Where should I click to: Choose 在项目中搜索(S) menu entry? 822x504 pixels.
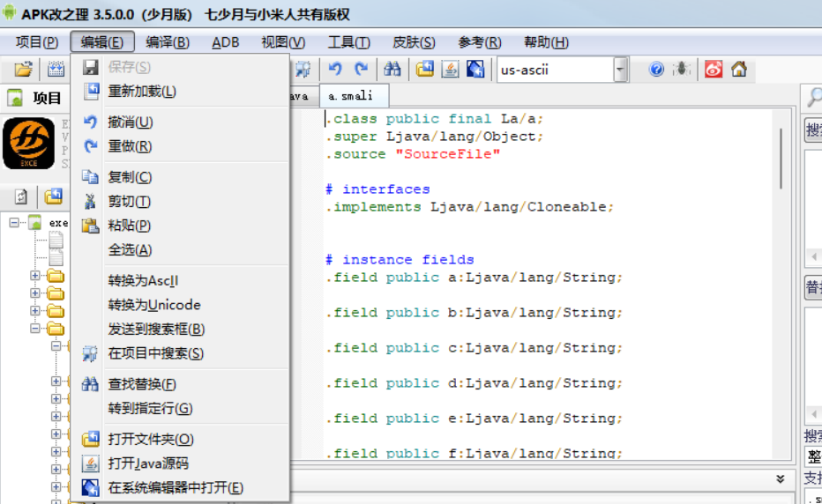(x=180, y=353)
